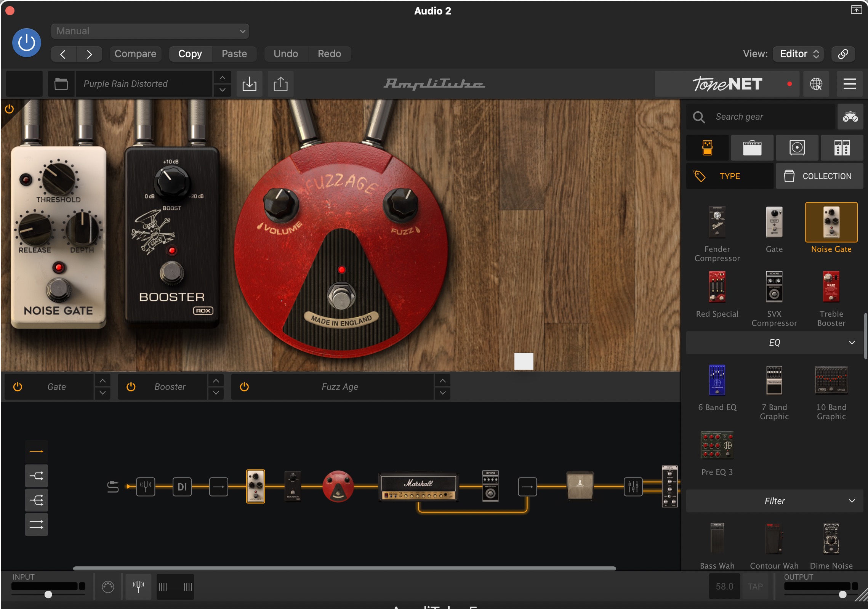Step Fuzz Age slot model up
This screenshot has height=609, width=868.
tap(442, 381)
